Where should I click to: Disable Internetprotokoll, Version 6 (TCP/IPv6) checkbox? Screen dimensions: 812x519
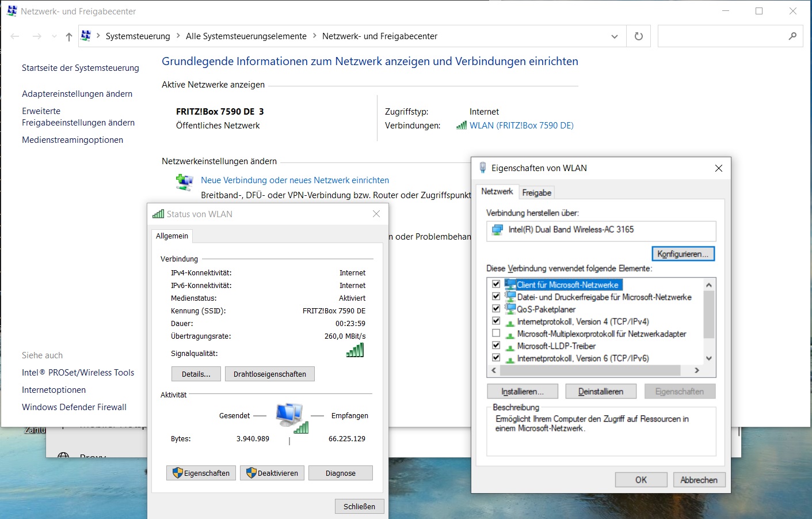tap(496, 358)
